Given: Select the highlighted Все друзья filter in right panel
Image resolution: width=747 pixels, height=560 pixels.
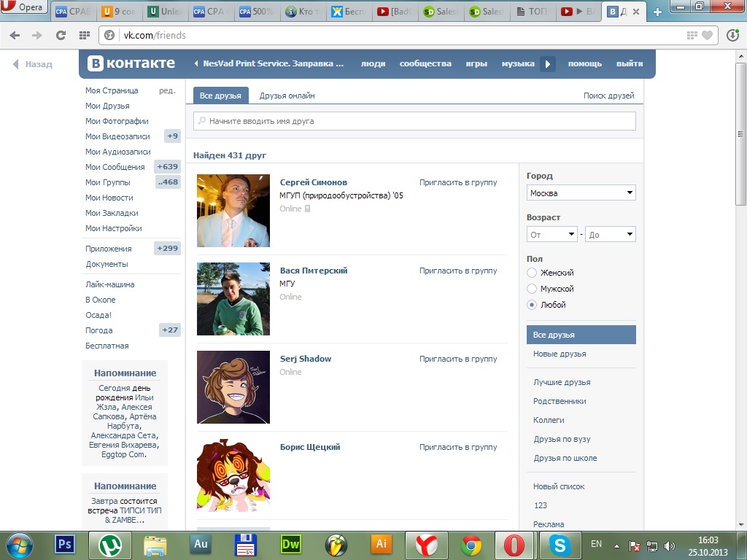Looking at the screenshot, I should [x=581, y=335].
